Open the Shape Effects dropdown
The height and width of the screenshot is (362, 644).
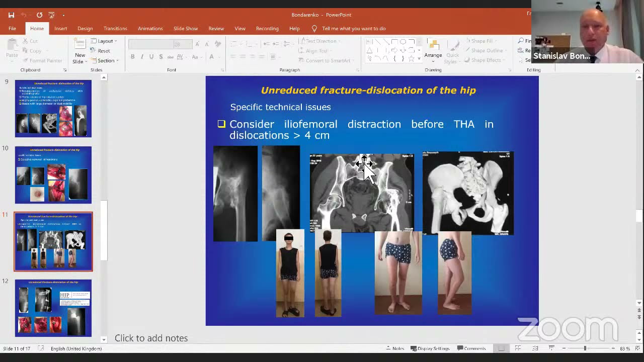tap(484, 60)
